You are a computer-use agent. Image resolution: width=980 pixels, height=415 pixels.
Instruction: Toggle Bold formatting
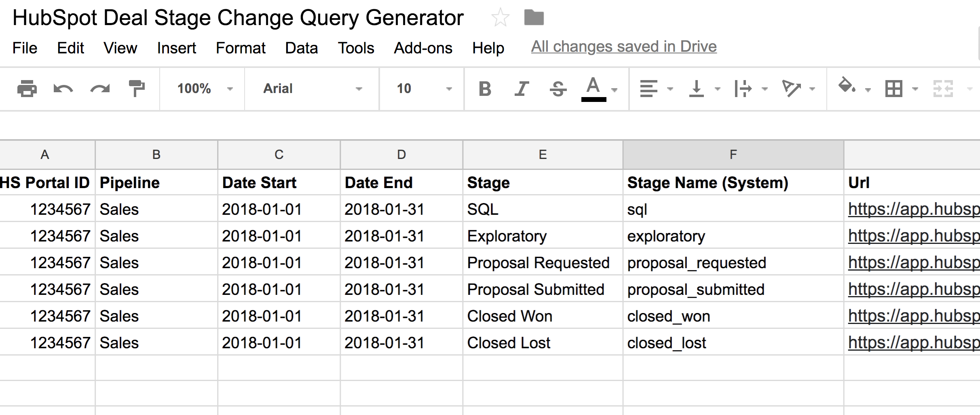point(485,89)
